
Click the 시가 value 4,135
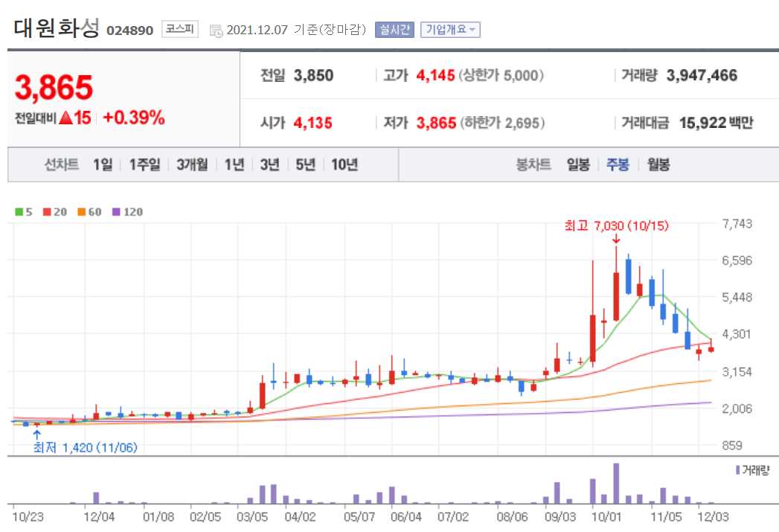313,123
